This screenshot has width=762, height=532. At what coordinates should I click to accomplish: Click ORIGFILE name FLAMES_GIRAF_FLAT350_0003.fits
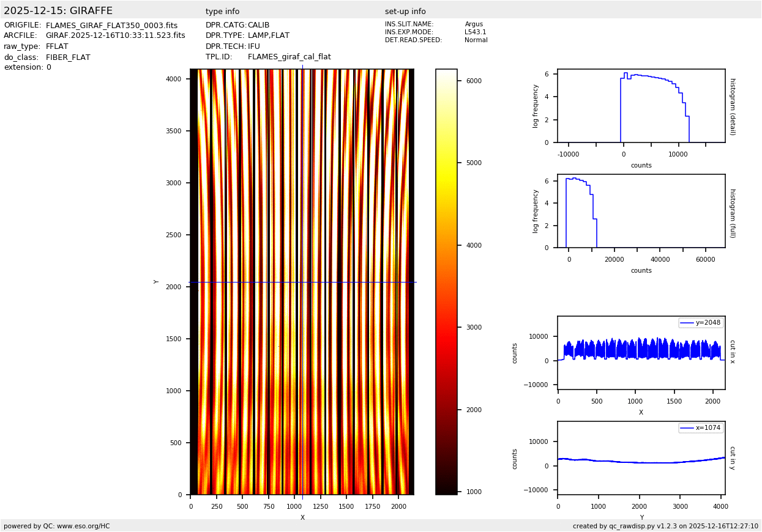click(x=111, y=26)
